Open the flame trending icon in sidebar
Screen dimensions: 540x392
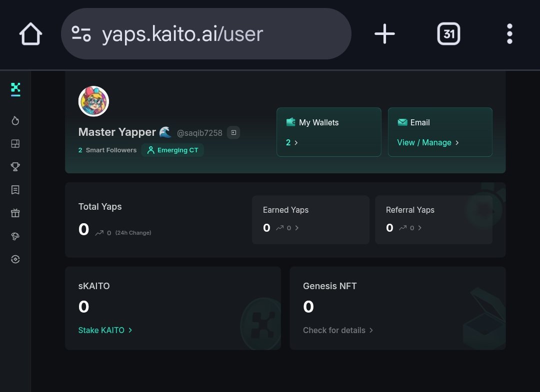[15, 121]
